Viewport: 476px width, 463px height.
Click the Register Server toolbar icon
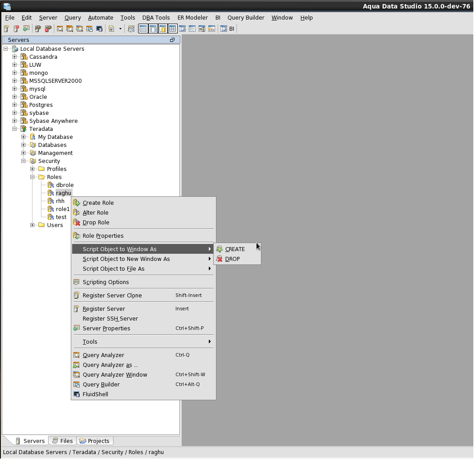(x=6, y=29)
